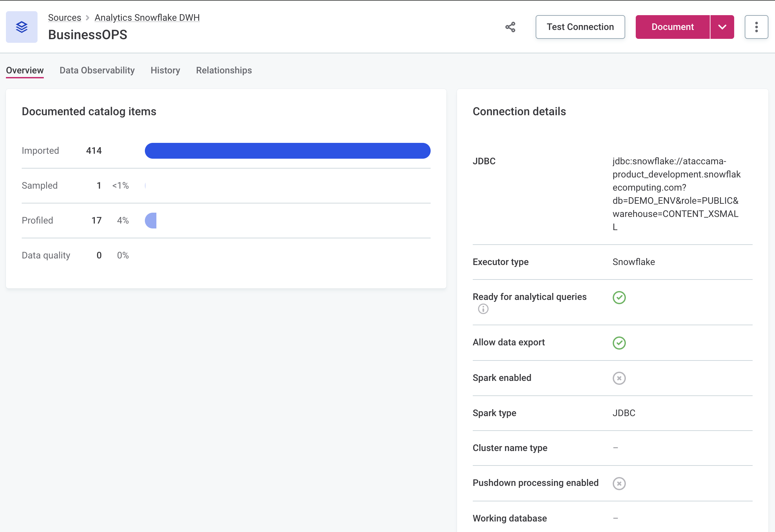This screenshot has width=775, height=532.
Task: Click the green checkmark for Allow data export
Action: point(619,342)
